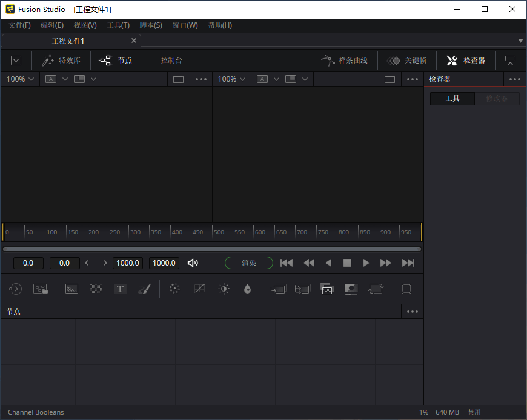Viewport: 527px width, 420px height.
Task: Add a Transform node (frame with arrows)
Action: click(376, 289)
